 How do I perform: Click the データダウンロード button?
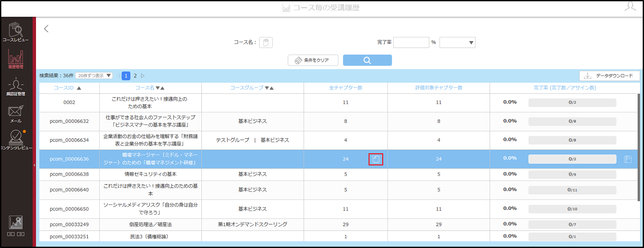tap(609, 76)
